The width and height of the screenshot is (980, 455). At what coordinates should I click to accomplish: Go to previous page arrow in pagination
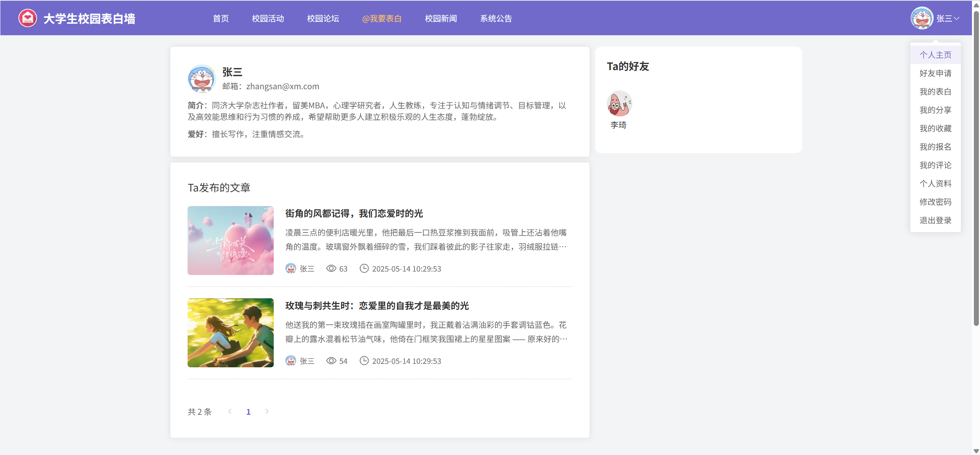click(230, 411)
